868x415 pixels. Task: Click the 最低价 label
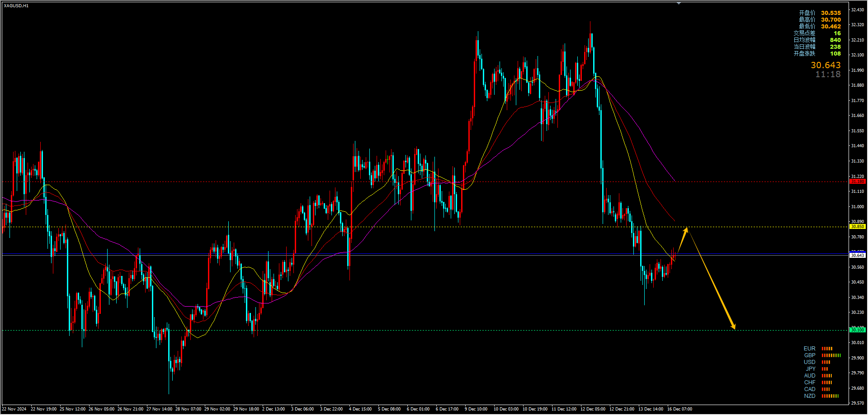(x=807, y=27)
